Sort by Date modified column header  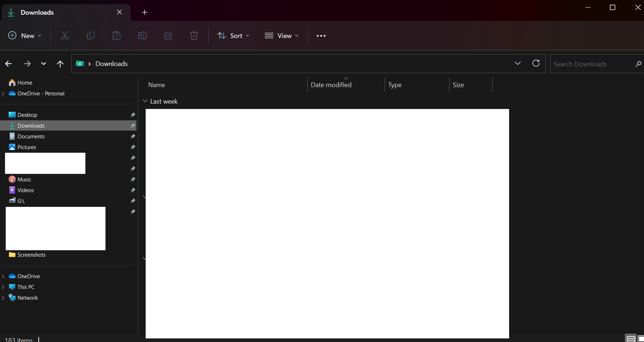(x=331, y=85)
